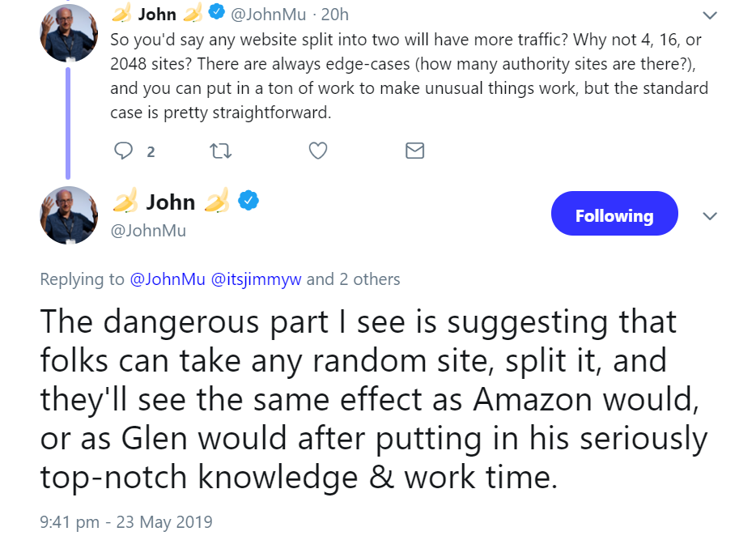Click verified badge on top tweet
This screenshot has height=540, width=756.
point(216,13)
